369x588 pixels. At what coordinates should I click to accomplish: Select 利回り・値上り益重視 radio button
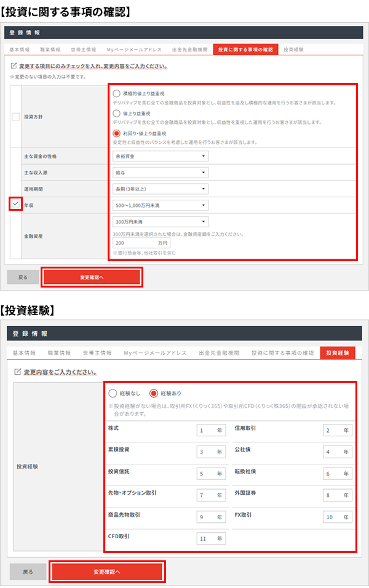click(117, 133)
